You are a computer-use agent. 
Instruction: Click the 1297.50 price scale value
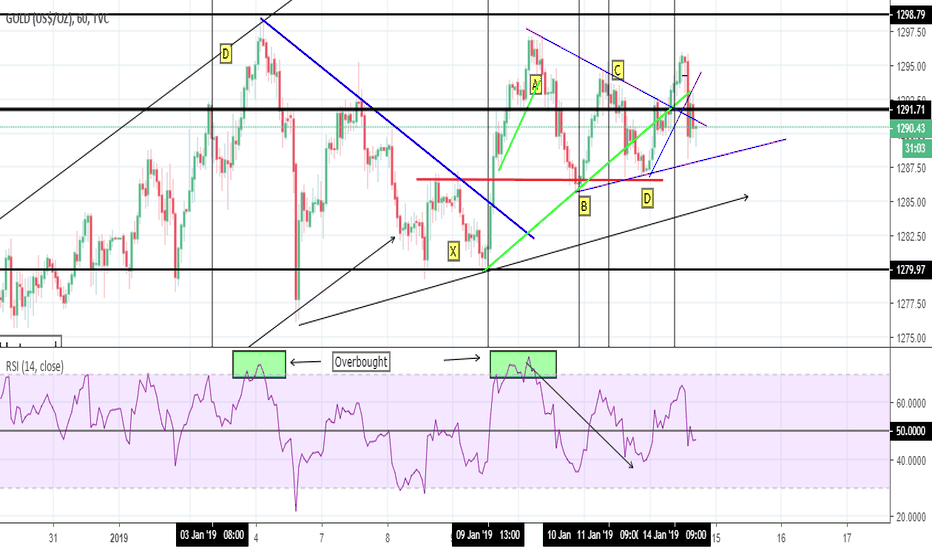(x=911, y=32)
